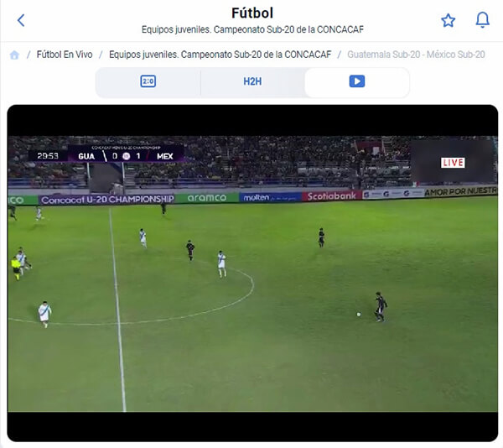Select Guatemala Sub-20 - México Sub-20 breadcrumb

[416, 55]
